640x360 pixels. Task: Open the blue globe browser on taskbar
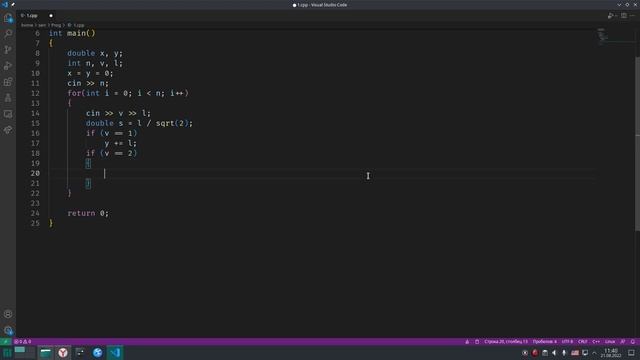(x=98, y=353)
